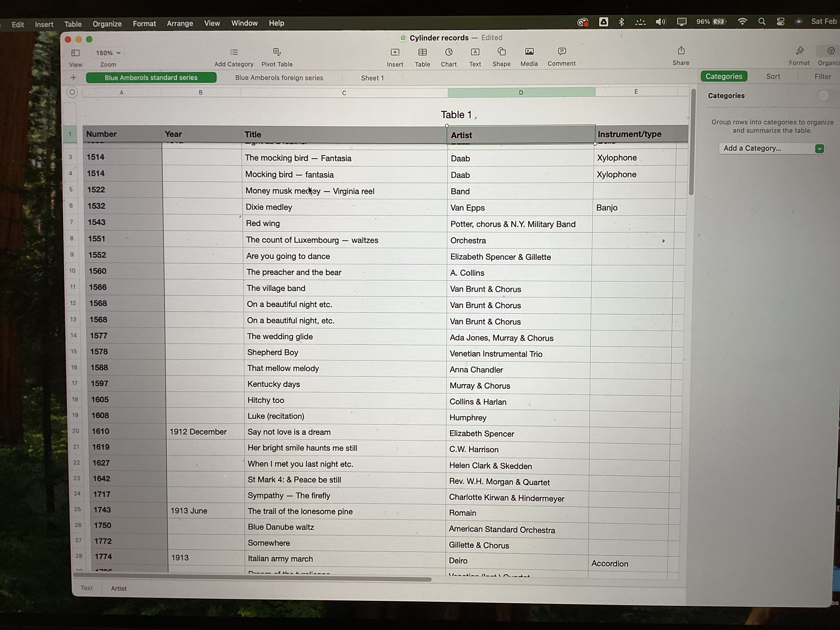Open the Format inspector brush icon

(799, 51)
